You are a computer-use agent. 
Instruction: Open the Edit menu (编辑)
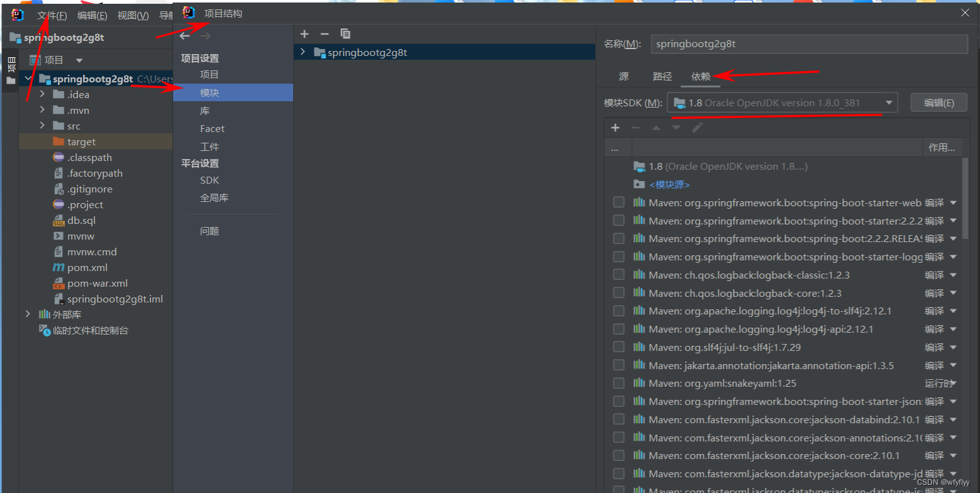[92, 15]
